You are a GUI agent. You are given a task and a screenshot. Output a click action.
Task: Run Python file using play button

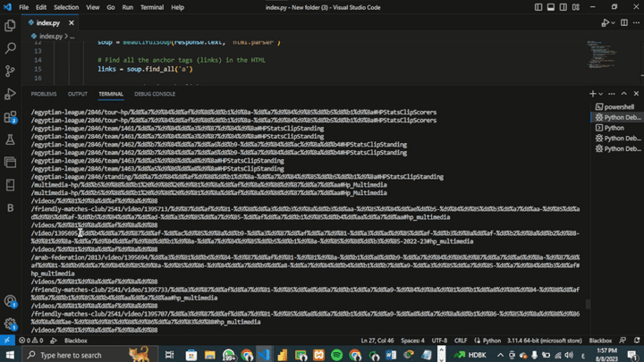click(605, 23)
